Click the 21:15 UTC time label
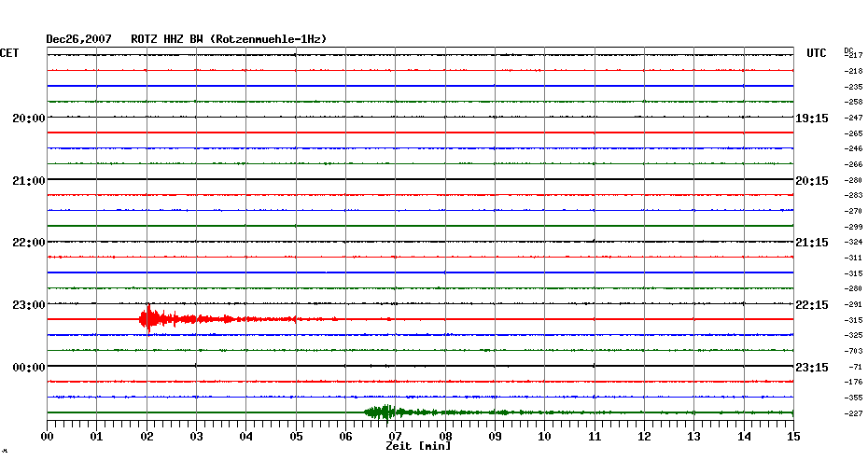 coord(812,243)
